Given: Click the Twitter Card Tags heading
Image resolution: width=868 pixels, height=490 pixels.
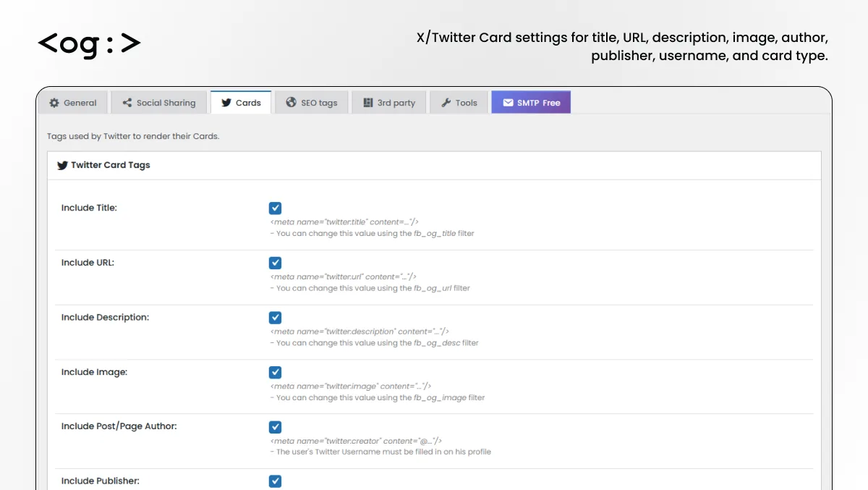Looking at the screenshot, I should 111,165.
